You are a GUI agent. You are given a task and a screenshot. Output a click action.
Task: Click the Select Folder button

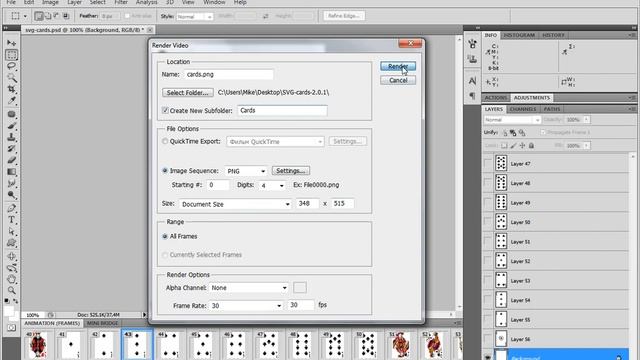(188, 93)
